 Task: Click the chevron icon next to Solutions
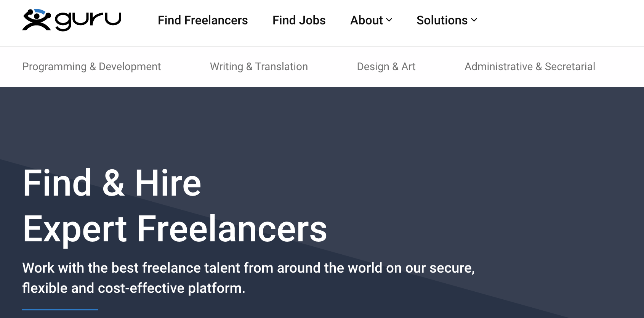pyautogui.click(x=474, y=21)
